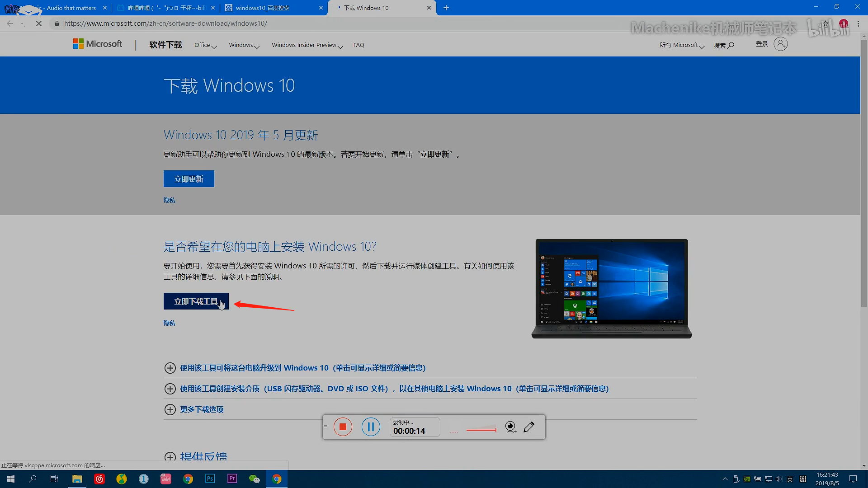Open the webcam option in recording toolbar
Screen dimensions: 868x488
tap(511, 427)
